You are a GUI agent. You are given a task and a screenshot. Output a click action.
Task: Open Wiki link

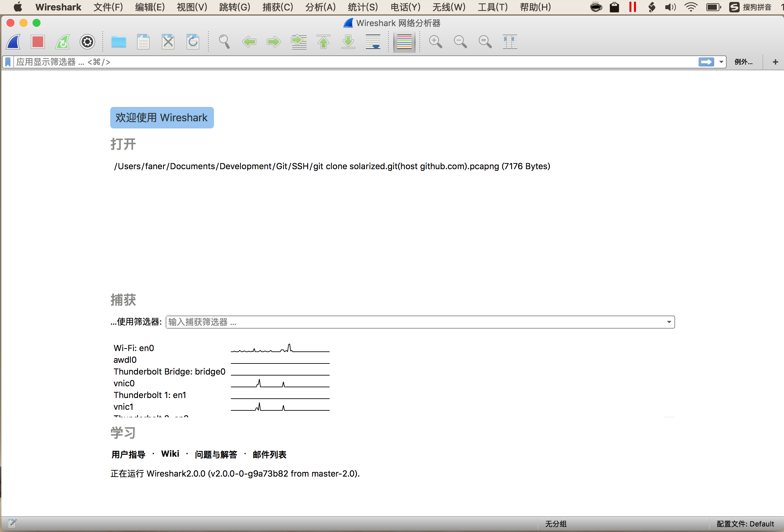click(170, 454)
